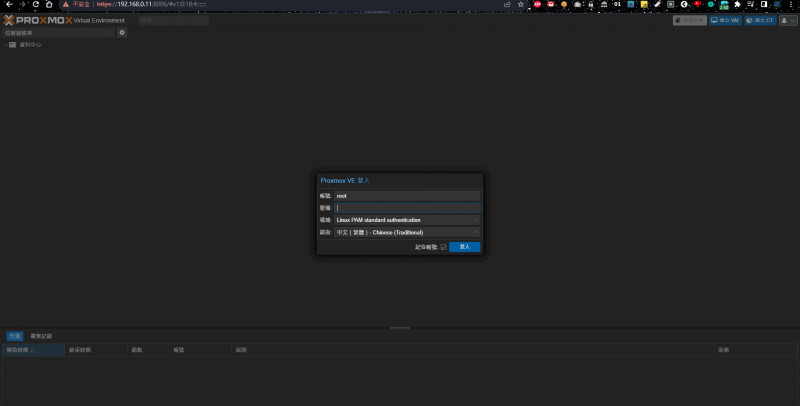Image resolution: width=800 pixels, height=406 pixels.
Task: Click the gear icon beside the view selector
Action: [x=122, y=33]
